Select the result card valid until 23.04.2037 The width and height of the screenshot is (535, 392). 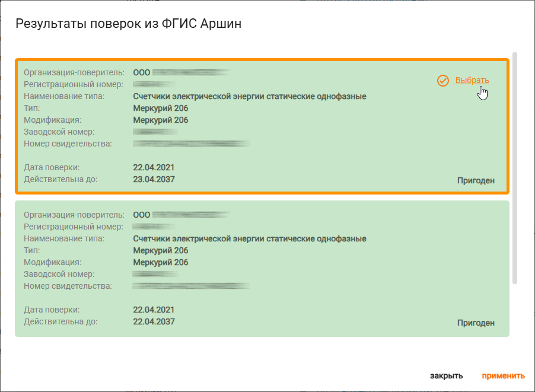tap(262, 126)
